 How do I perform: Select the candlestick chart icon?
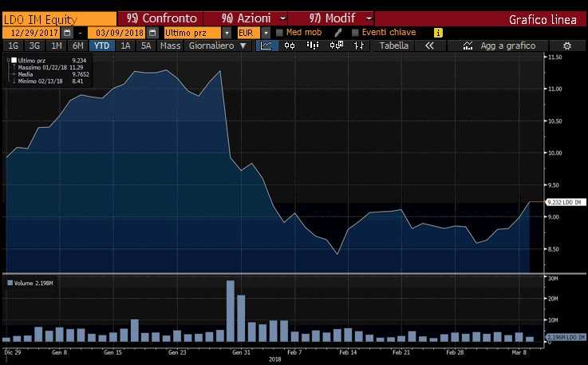(290, 46)
